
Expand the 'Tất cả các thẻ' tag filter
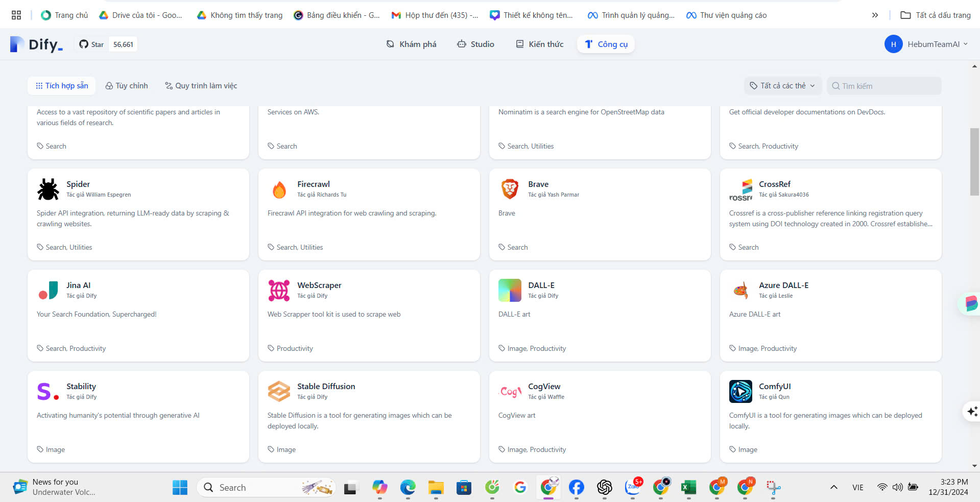tap(782, 86)
